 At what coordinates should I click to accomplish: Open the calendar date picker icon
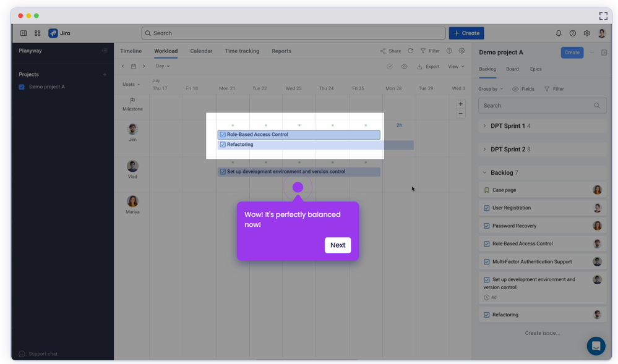click(x=134, y=66)
